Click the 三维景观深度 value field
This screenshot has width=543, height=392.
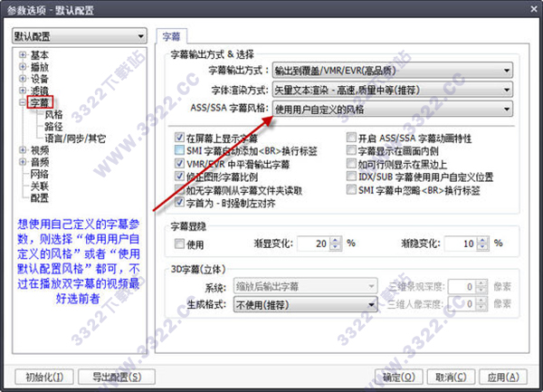[x=462, y=286]
